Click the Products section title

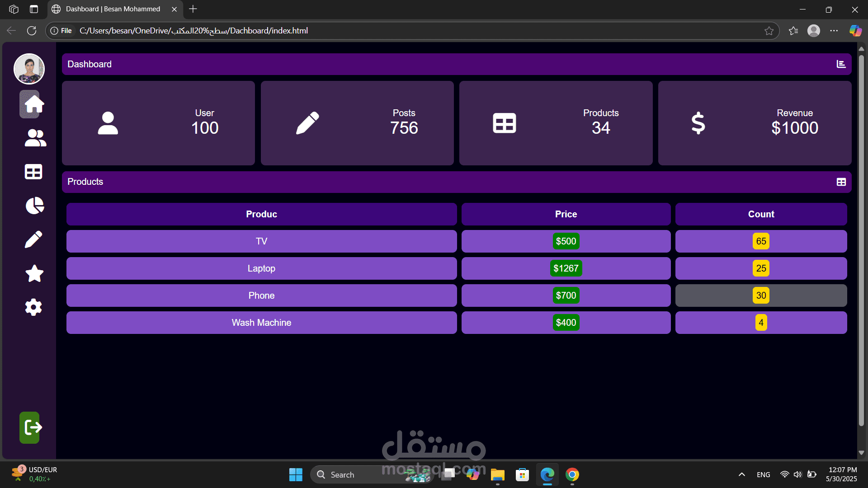click(85, 182)
